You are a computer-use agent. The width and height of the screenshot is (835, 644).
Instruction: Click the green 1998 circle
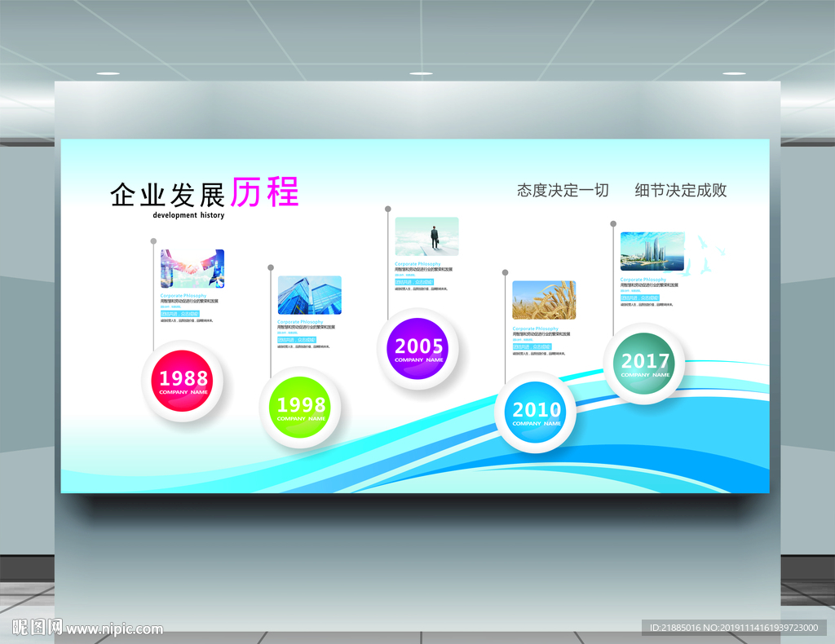click(300, 407)
